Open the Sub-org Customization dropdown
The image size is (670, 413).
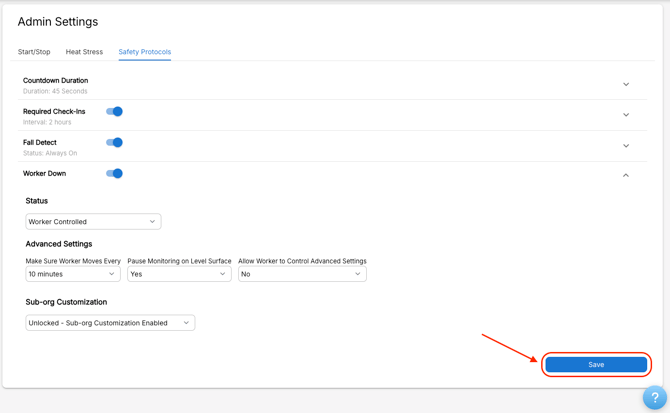coord(110,323)
